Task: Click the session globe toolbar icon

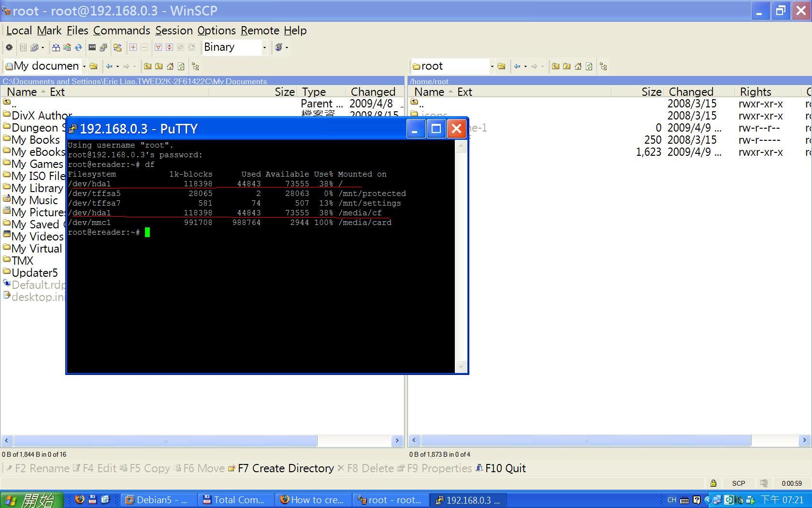Action: pyautogui.click(x=279, y=47)
